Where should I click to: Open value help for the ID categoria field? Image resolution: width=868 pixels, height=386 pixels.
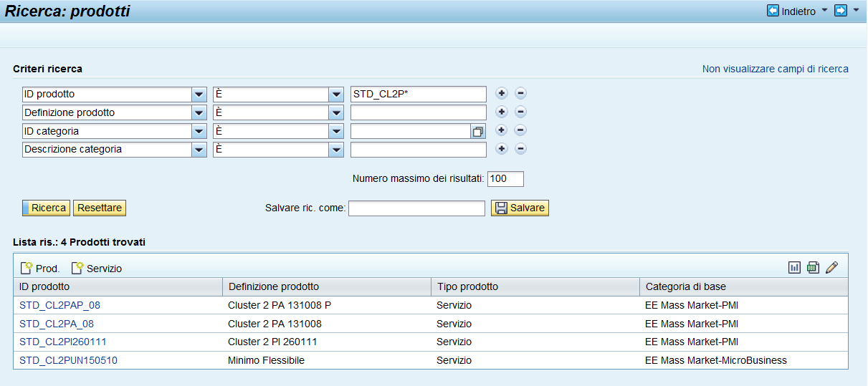[x=478, y=131]
